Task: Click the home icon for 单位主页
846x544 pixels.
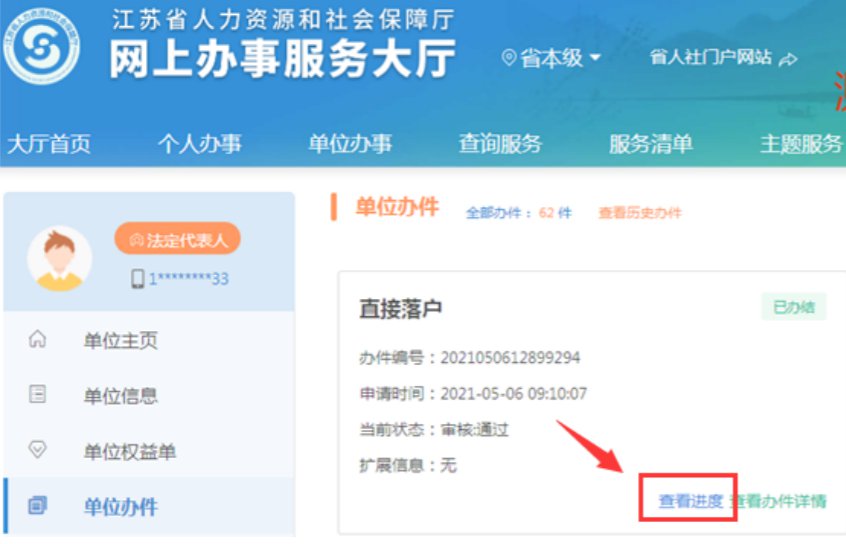Action: point(38,340)
